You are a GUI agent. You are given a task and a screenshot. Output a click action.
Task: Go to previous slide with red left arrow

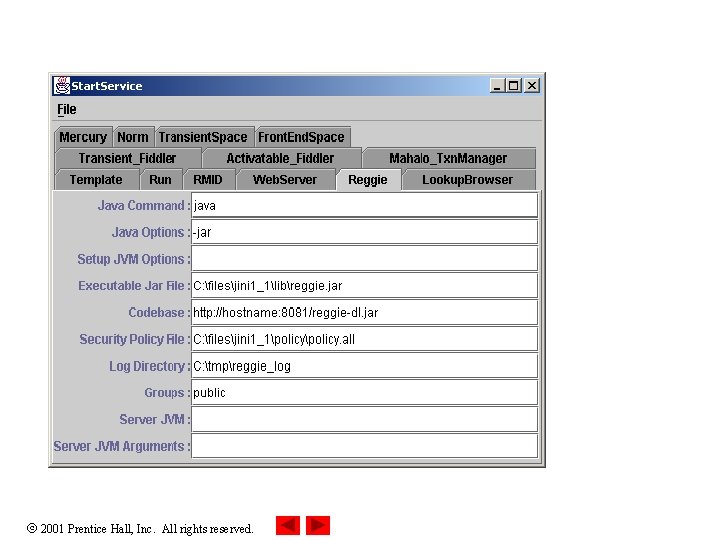[x=288, y=525]
